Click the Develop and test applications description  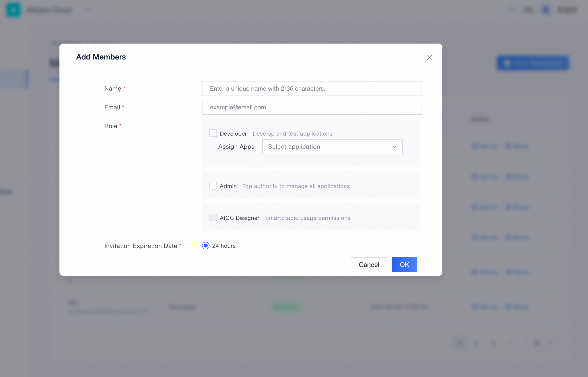coord(292,134)
